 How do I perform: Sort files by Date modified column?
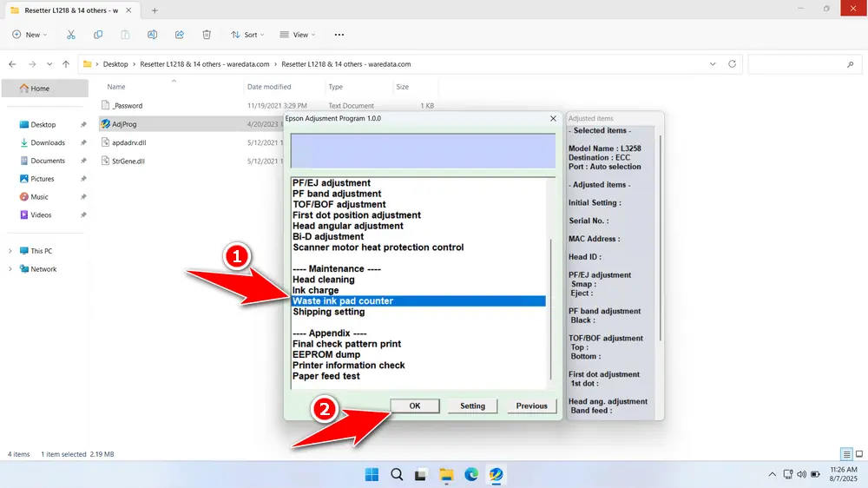coord(269,87)
